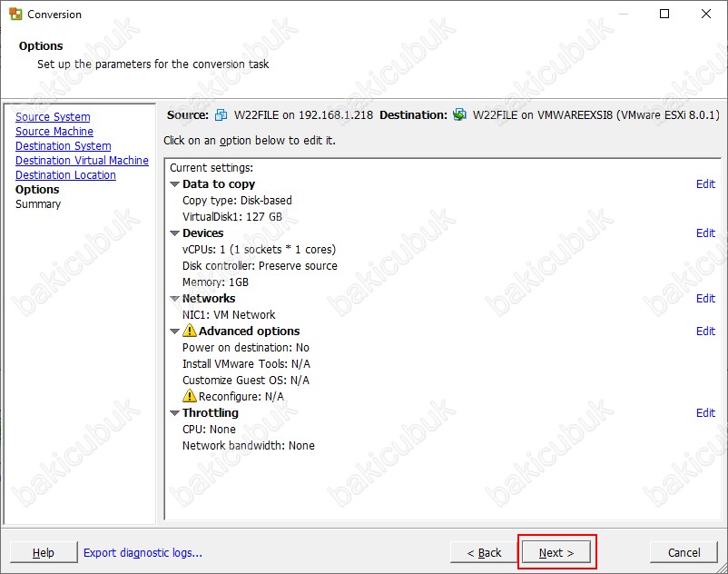The width and height of the screenshot is (728, 574).
Task: Click the vCPUs: 1 setting row
Action: pos(259,250)
